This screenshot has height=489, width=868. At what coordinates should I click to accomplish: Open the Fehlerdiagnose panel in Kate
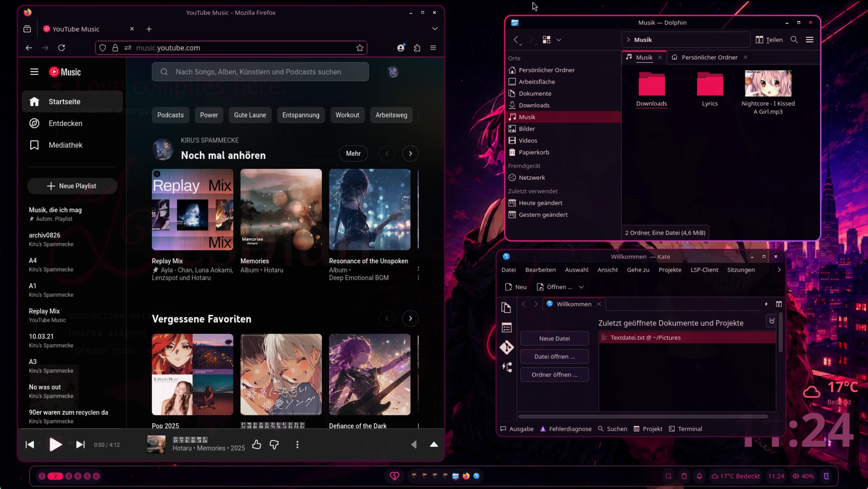coord(566,429)
